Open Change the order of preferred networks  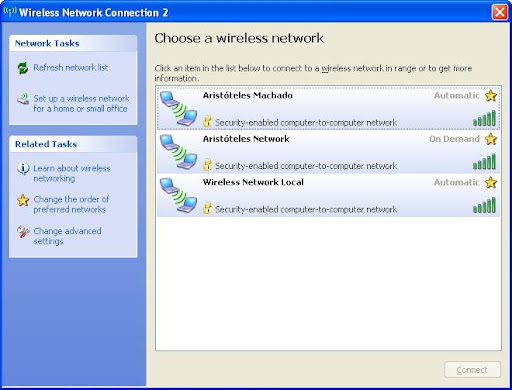tap(71, 204)
